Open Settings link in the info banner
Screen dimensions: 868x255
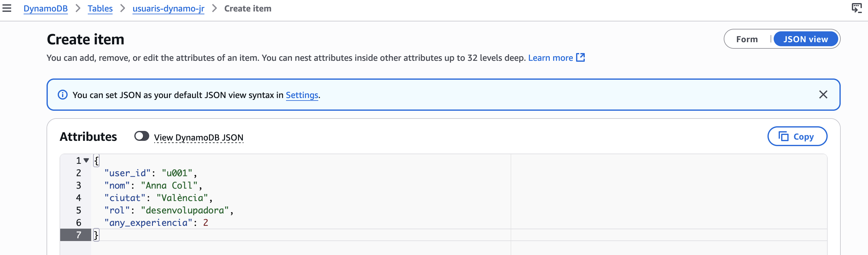click(302, 95)
